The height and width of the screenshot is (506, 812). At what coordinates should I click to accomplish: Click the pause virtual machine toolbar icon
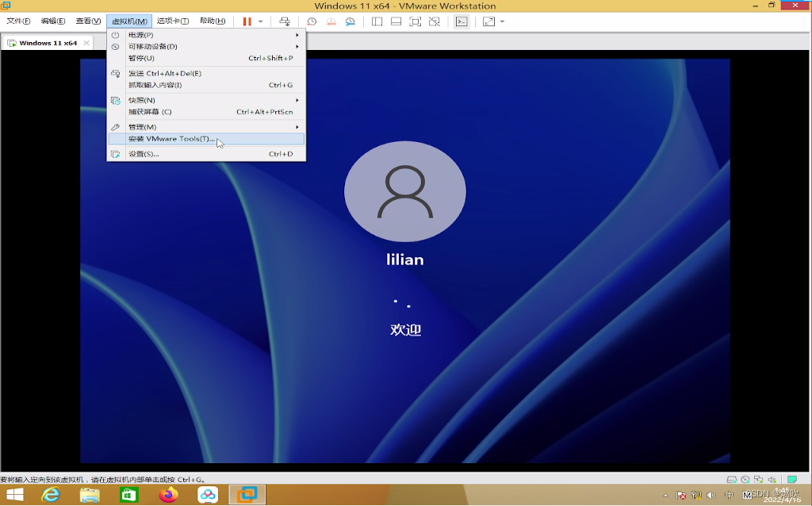(247, 21)
